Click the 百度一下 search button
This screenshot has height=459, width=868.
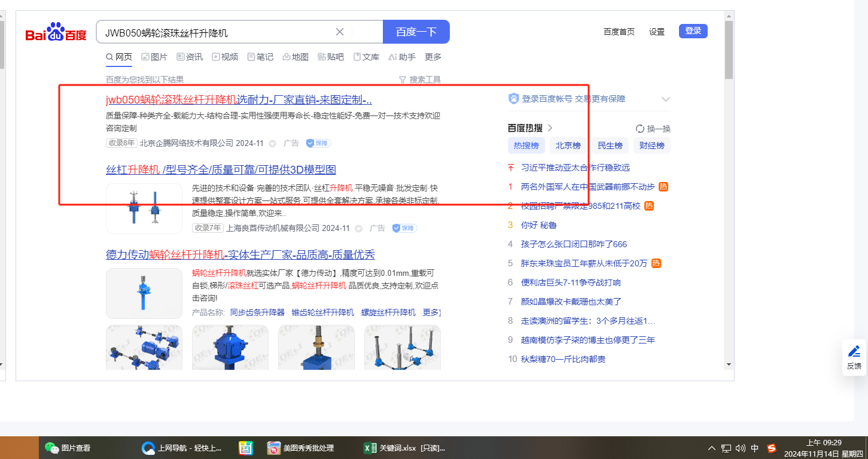(416, 32)
